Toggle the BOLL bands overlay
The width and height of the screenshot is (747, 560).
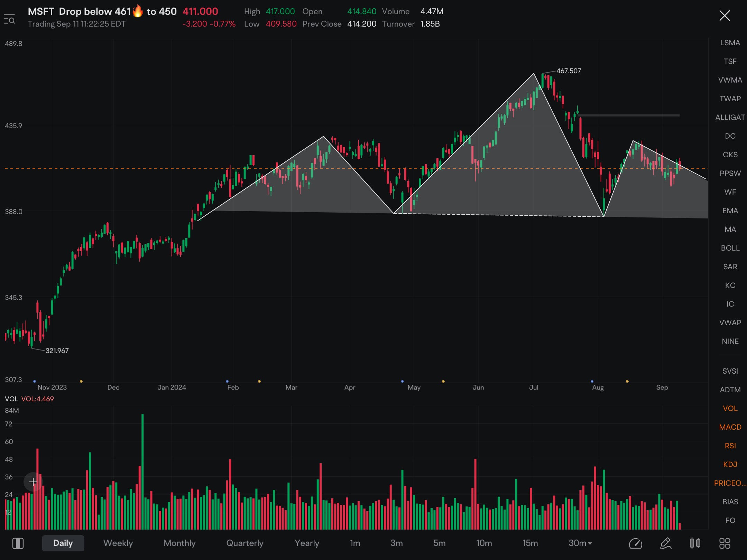pos(730,248)
